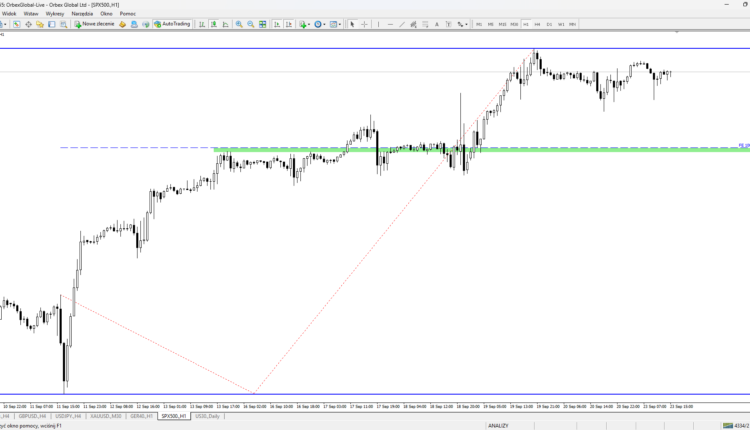Open indicators list dropdown

point(304,24)
